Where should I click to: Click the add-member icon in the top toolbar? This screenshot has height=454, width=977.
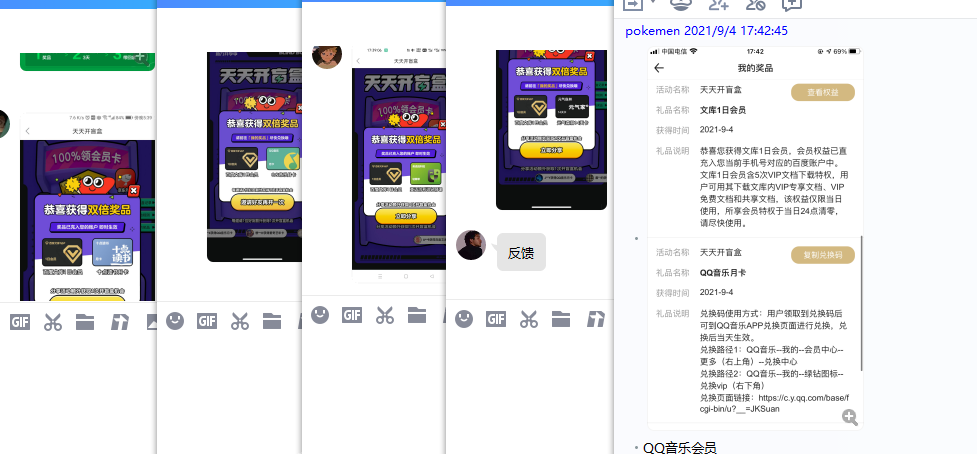[717, 4]
